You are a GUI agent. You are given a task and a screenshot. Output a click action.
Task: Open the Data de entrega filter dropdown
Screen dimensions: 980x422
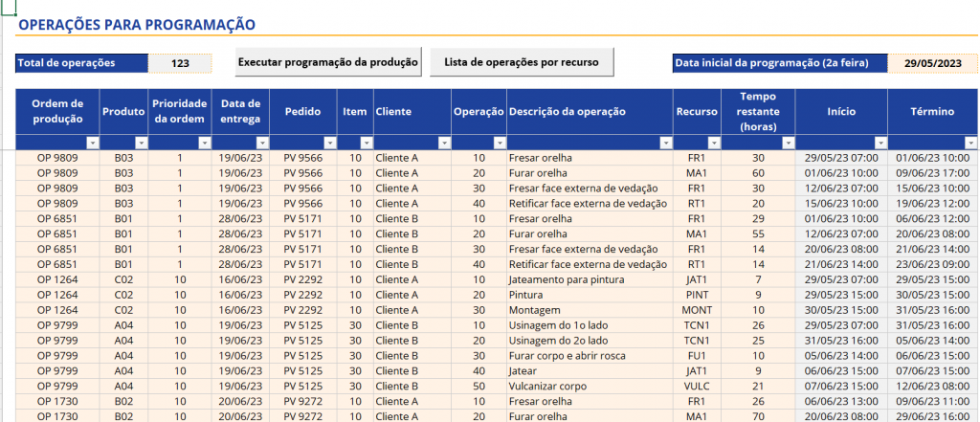(x=260, y=143)
